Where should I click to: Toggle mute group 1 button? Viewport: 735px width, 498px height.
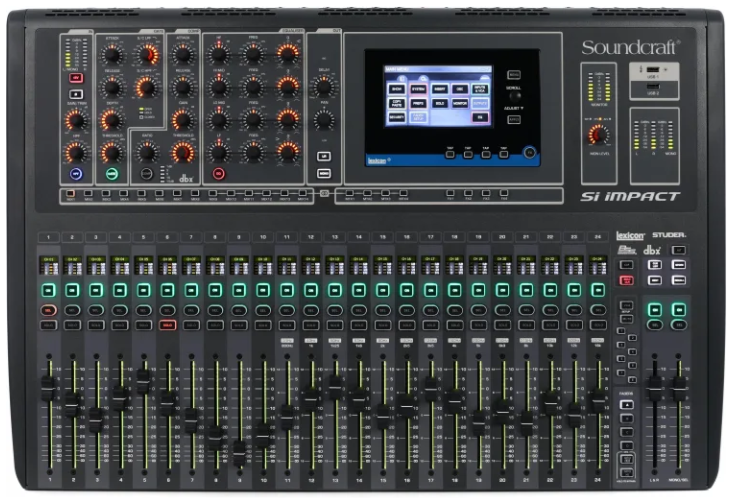pyautogui.click(x=621, y=331)
